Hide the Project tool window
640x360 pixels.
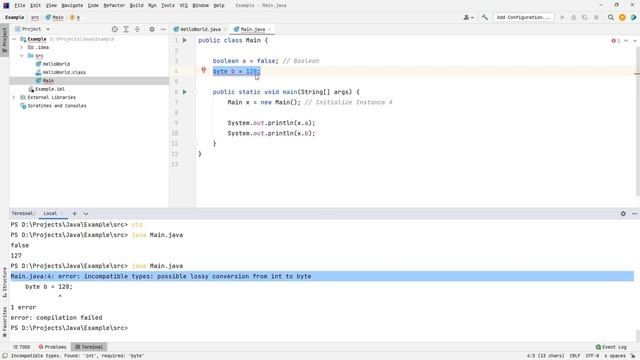pyautogui.click(x=163, y=29)
